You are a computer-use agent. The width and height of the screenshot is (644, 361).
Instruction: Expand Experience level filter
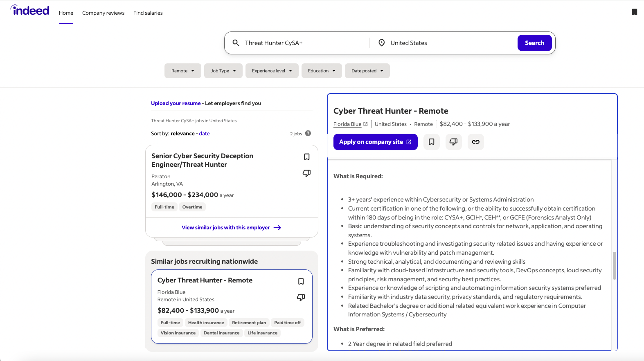[x=272, y=71]
